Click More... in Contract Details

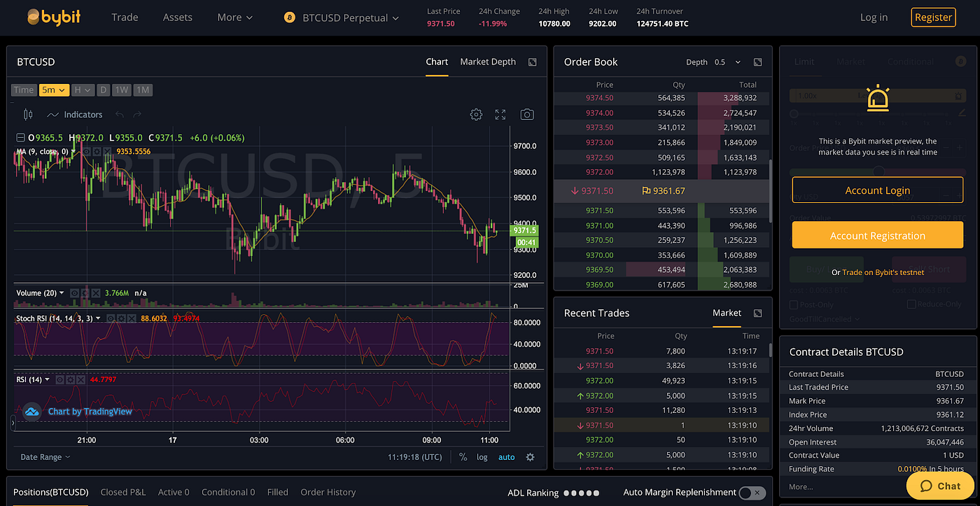click(801, 486)
